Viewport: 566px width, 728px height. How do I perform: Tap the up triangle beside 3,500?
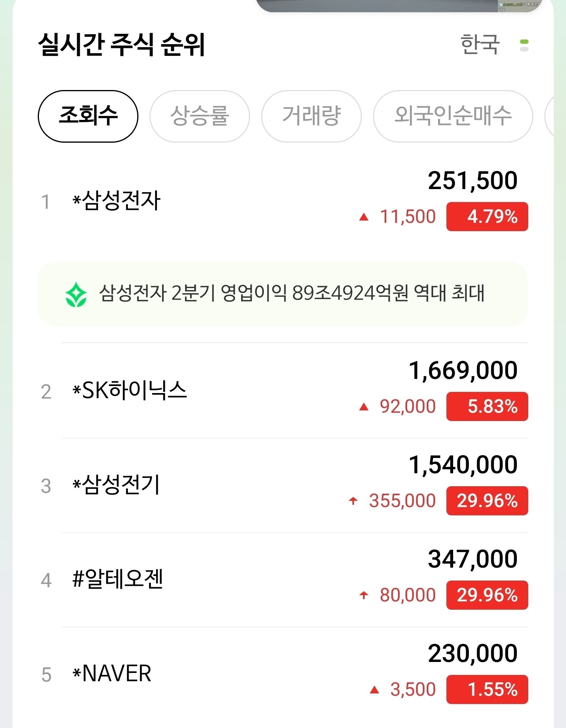point(374,689)
